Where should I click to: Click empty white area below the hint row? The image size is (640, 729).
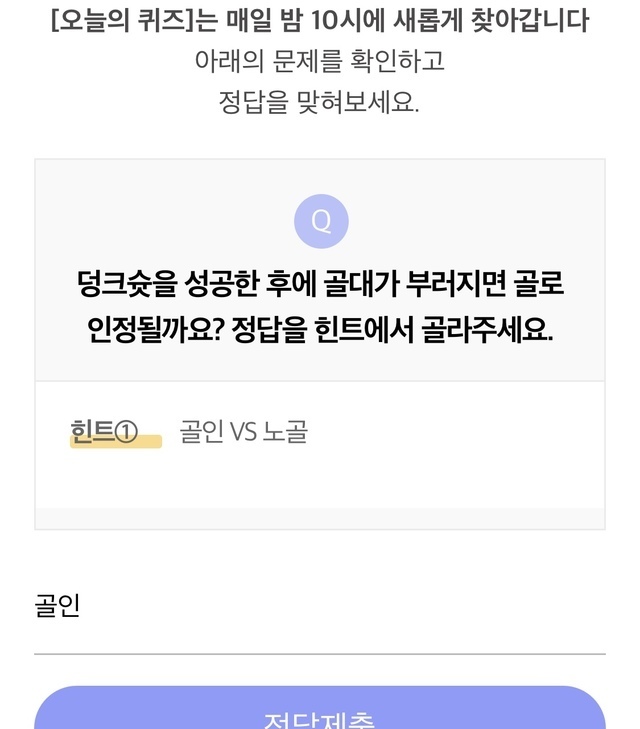(x=320, y=485)
